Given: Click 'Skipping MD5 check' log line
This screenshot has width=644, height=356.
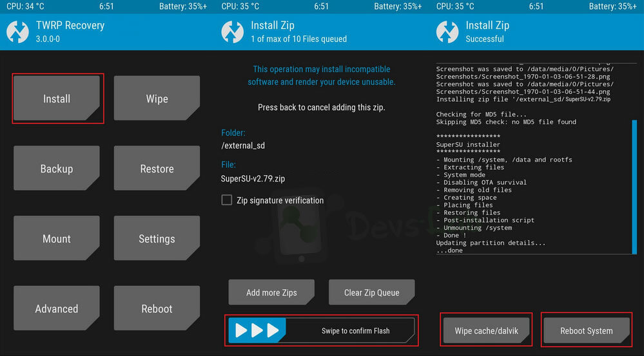Looking at the screenshot, I should (506, 122).
